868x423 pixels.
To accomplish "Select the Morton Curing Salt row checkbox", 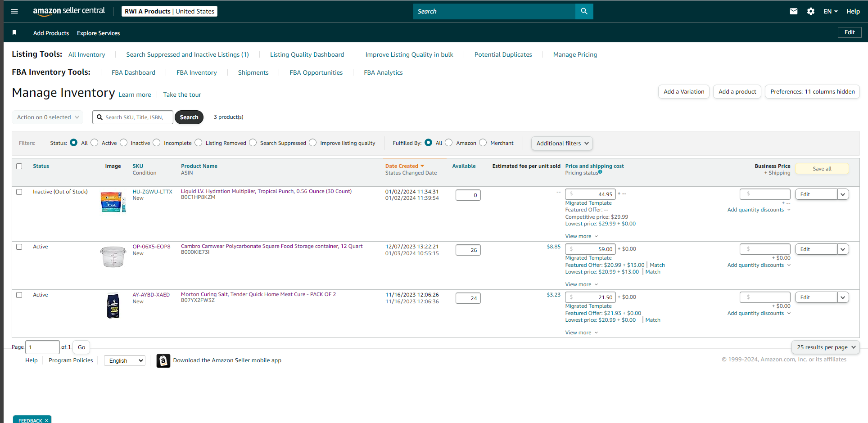I will pyautogui.click(x=19, y=295).
